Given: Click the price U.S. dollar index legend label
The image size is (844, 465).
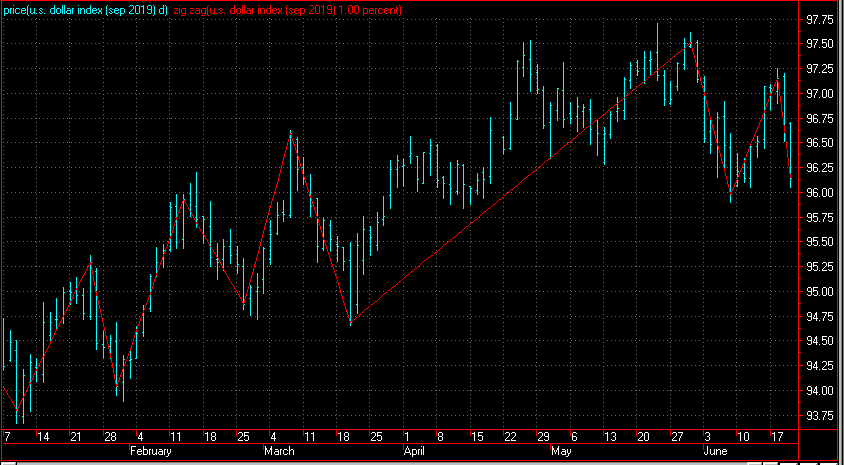Looking at the screenshot, I should [x=85, y=10].
